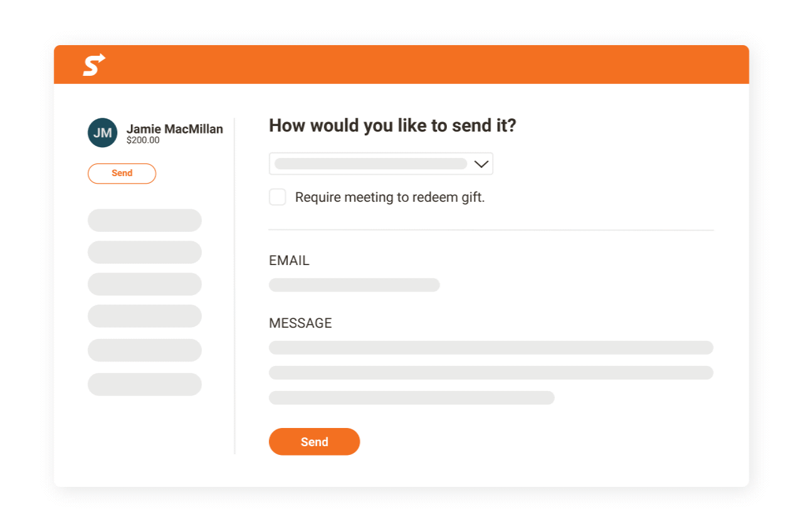The width and height of the screenshot is (803, 532).
Task: Click the EMAIL section heading
Action: tap(289, 260)
